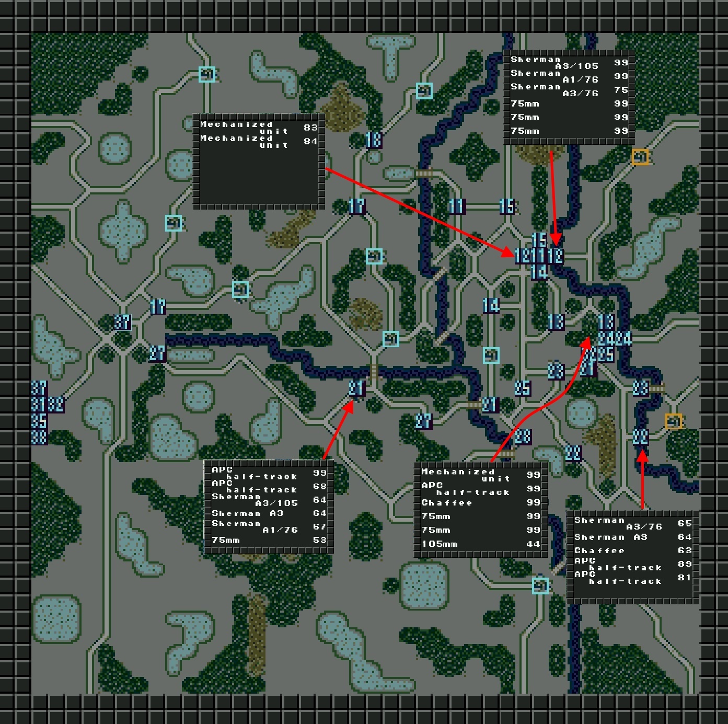
Task: Select unit 14 directly below the 12-11-12 stack
Action: 539,271
